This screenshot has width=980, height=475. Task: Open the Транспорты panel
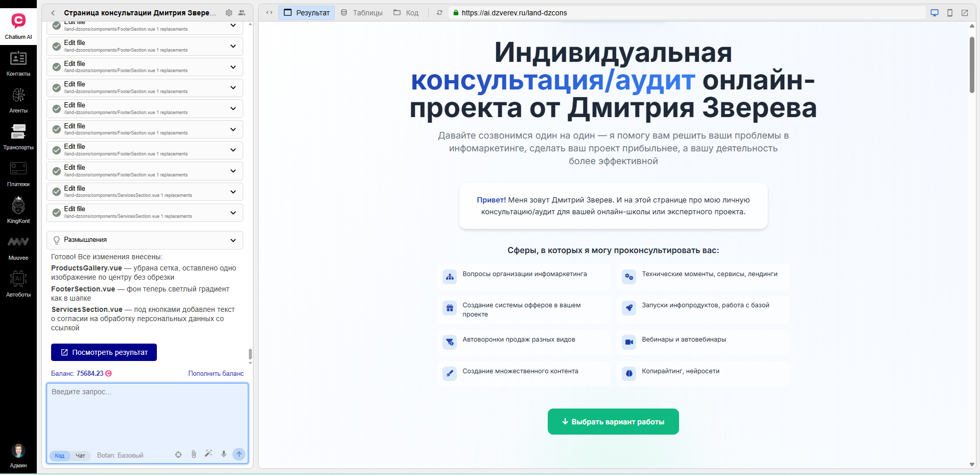[x=18, y=135]
